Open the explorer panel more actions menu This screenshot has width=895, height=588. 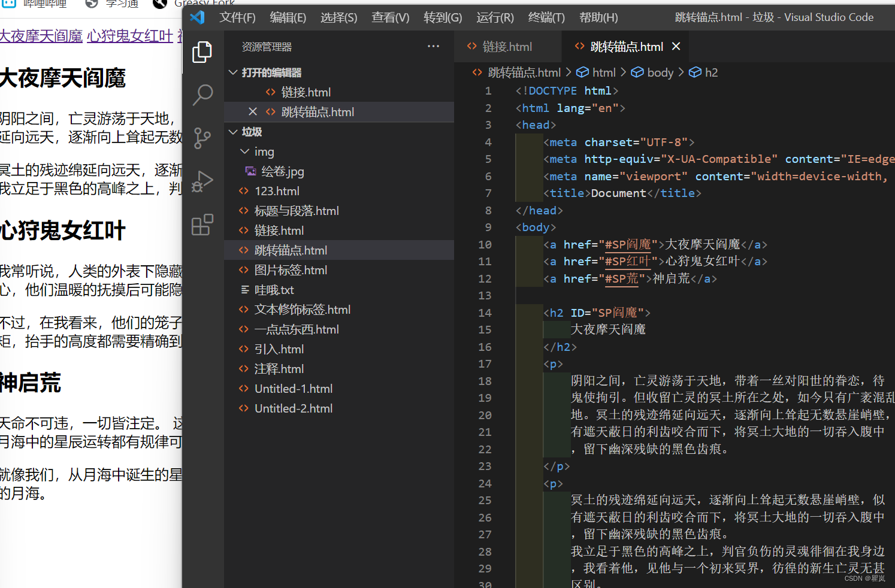coord(433,46)
